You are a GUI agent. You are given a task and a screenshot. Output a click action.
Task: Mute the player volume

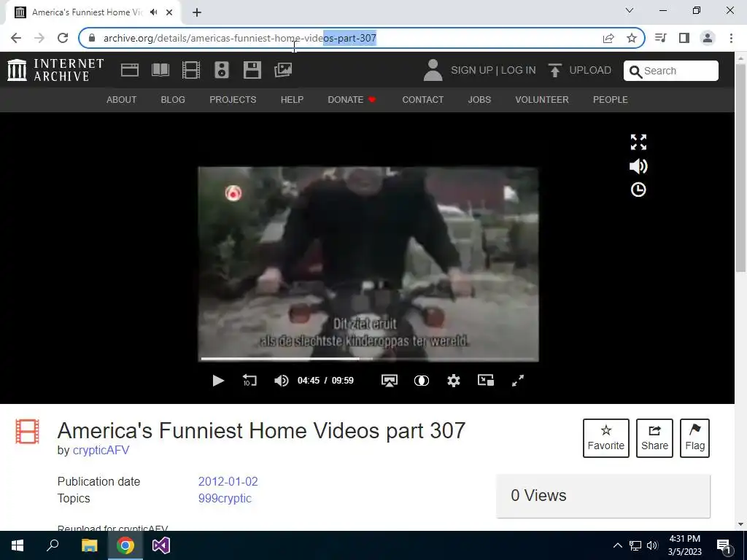pyautogui.click(x=281, y=381)
